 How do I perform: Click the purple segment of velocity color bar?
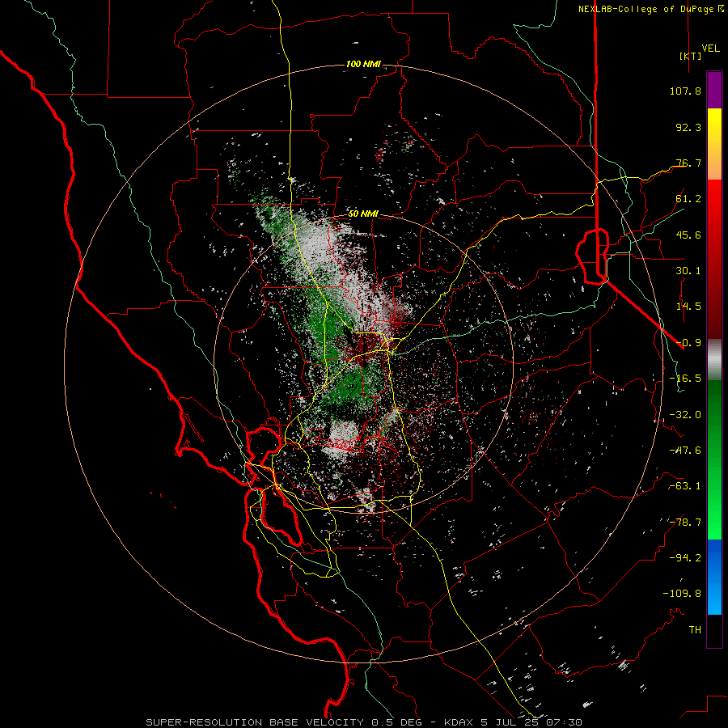[714, 91]
